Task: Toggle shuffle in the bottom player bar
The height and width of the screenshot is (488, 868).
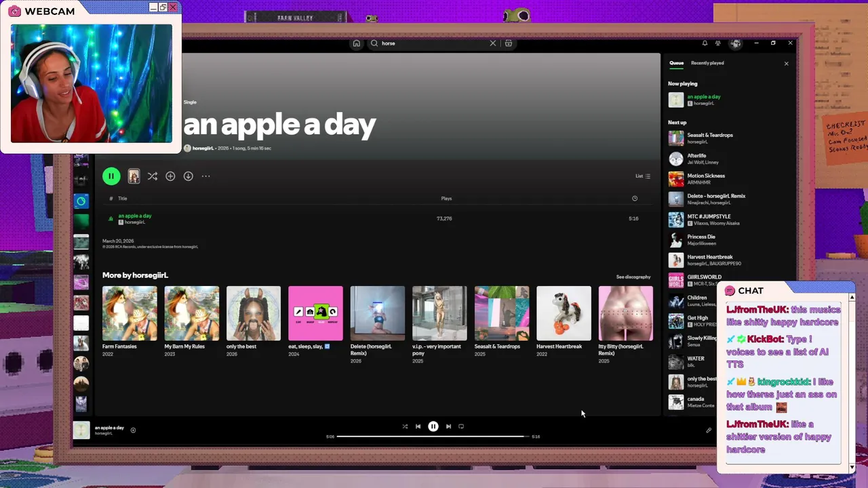Action: pyautogui.click(x=405, y=426)
